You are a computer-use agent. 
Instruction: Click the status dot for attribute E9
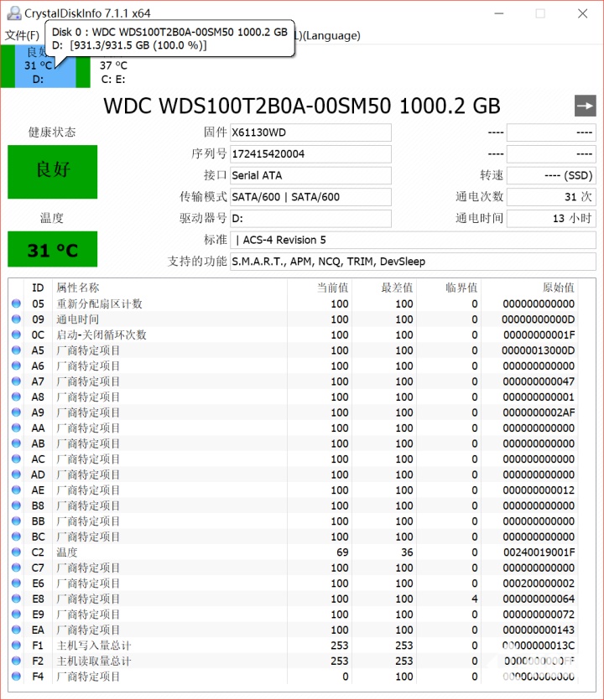click(x=17, y=614)
